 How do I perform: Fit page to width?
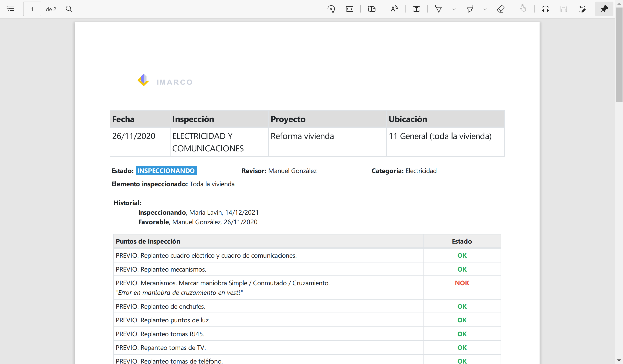coord(349,9)
